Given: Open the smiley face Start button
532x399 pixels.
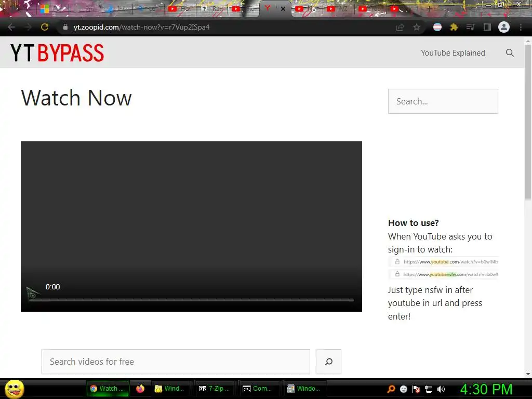Looking at the screenshot, I should [15, 389].
